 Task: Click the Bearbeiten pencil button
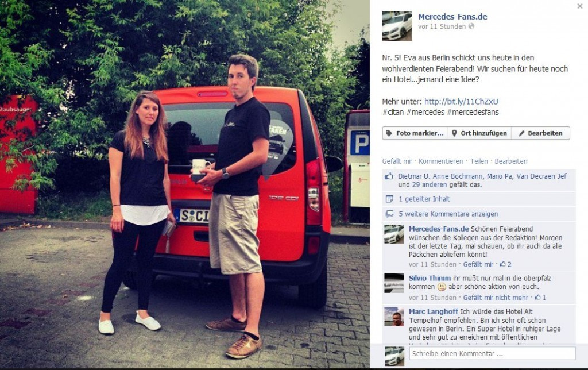[540, 133]
